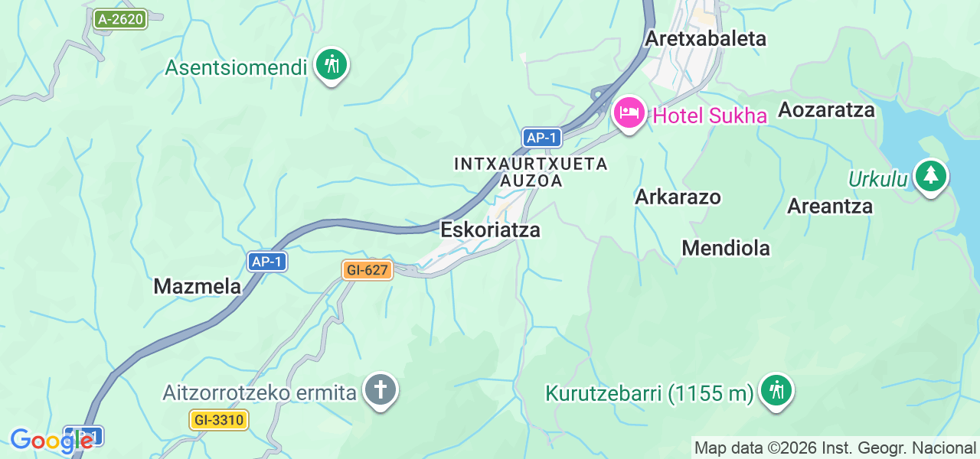Click the Intxaurtxueta Auzoa neighborhood label
Viewport: 980px width, 459px height.
(531, 172)
